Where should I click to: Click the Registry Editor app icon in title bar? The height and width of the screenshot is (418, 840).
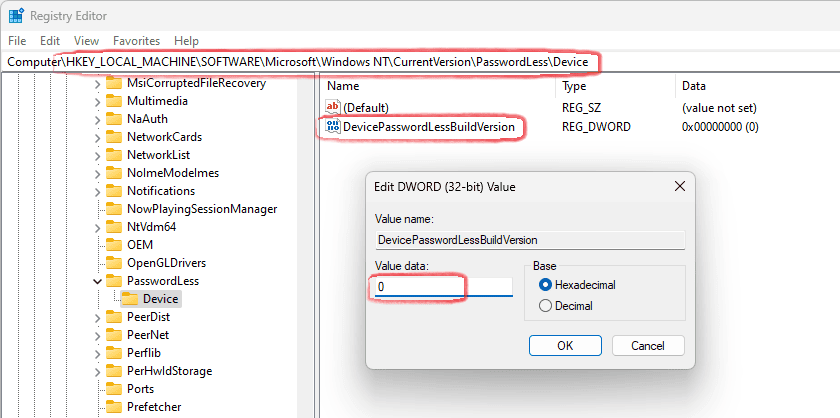(16, 16)
